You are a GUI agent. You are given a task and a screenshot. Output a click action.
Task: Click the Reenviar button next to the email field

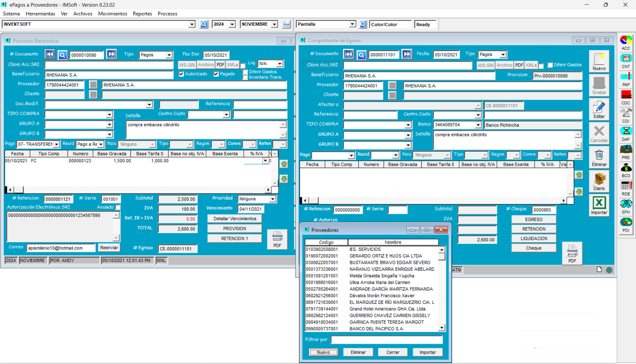[x=109, y=248]
